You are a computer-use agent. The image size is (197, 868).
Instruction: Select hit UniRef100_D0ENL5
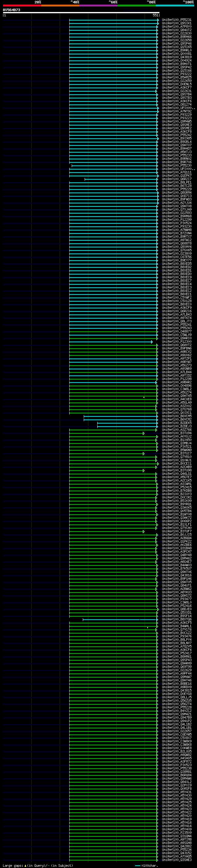pos(177,84)
